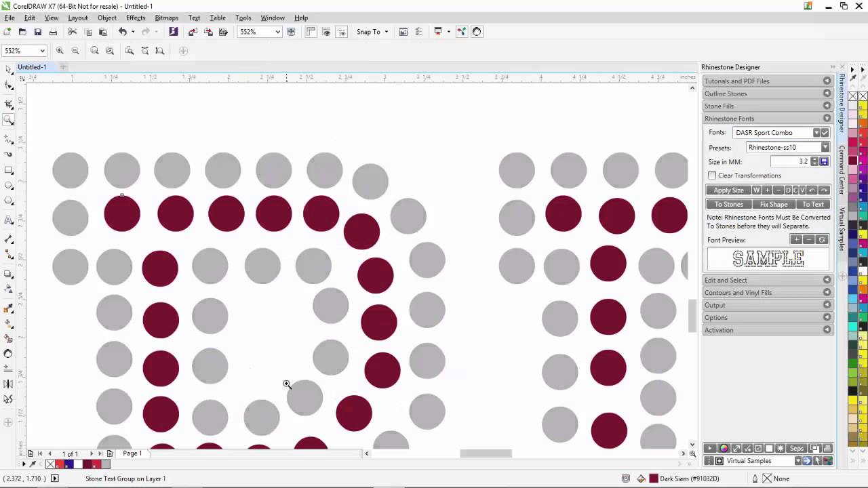
Task: Click the Zoom Out magnifier icon
Action: pyautogui.click(x=75, y=51)
